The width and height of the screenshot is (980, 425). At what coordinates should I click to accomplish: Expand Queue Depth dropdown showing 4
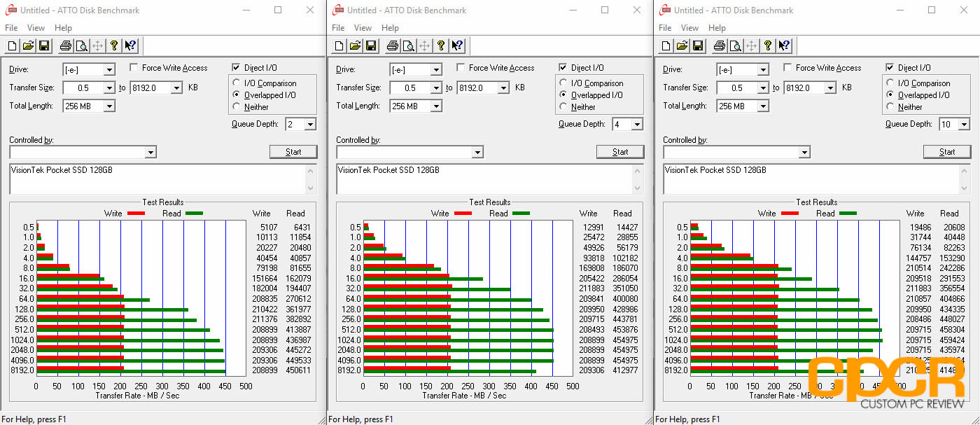pyautogui.click(x=637, y=124)
